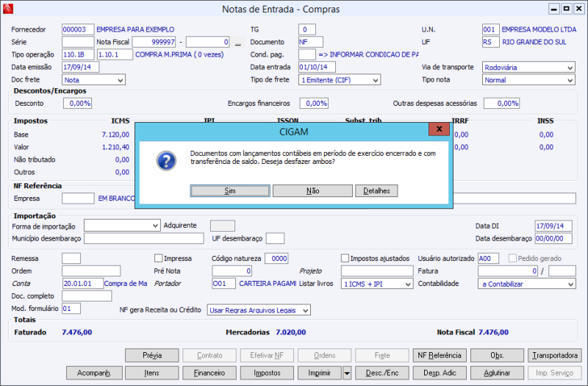Viewport: 588px width, 386px height.
Task: Open the Via de transporte dropdown
Action: point(528,68)
